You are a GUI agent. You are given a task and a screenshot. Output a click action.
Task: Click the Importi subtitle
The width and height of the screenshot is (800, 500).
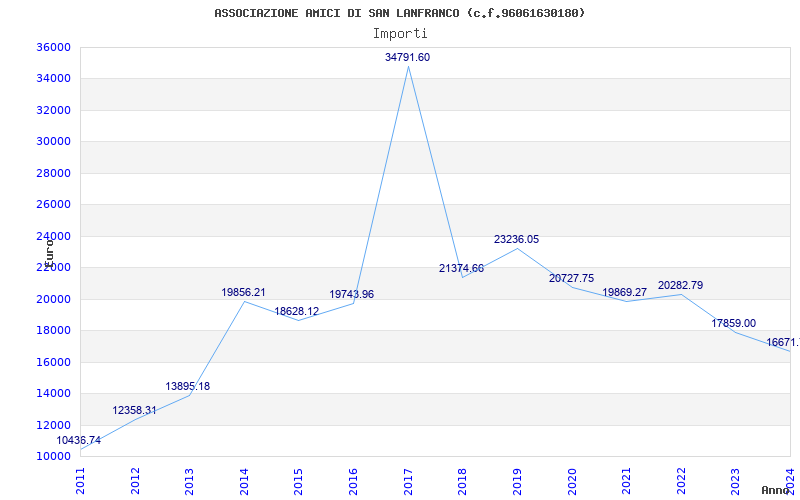click(400, 34)
